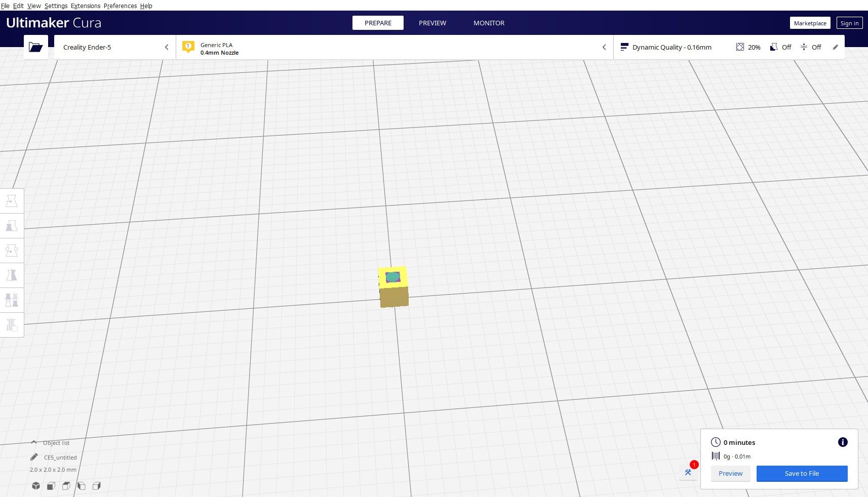The width and height of the screenshot is (868, 497).
Task: Collapse the Object list panel
Action: coord(33,442)
